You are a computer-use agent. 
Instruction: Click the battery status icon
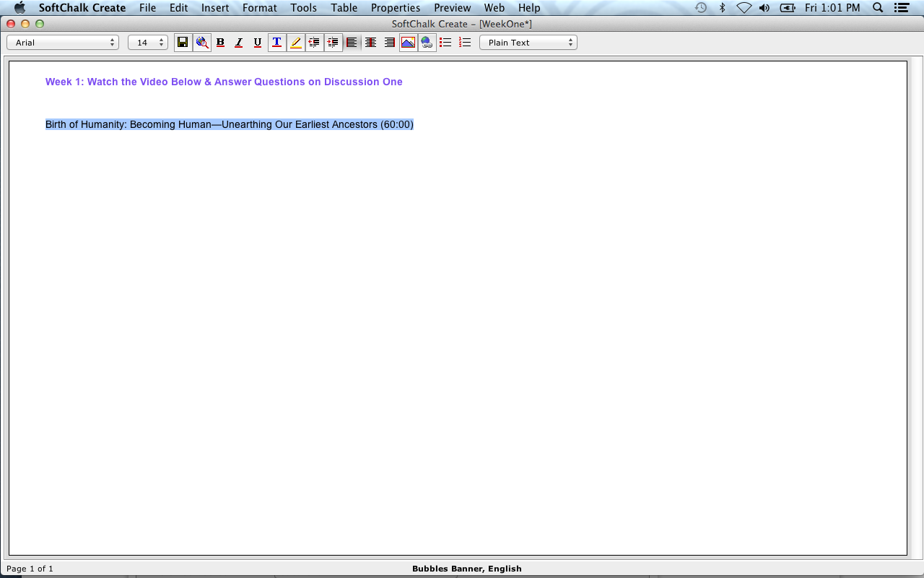point(788,8)
